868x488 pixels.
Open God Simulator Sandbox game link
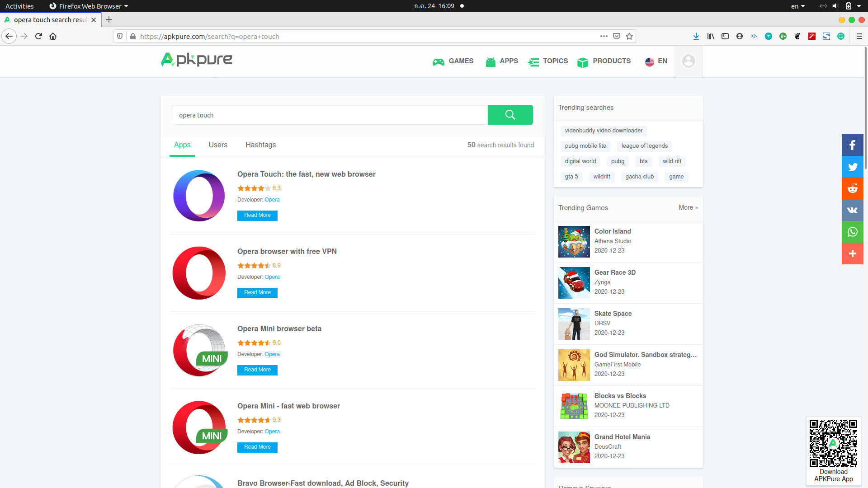click(x=646, y=355)
